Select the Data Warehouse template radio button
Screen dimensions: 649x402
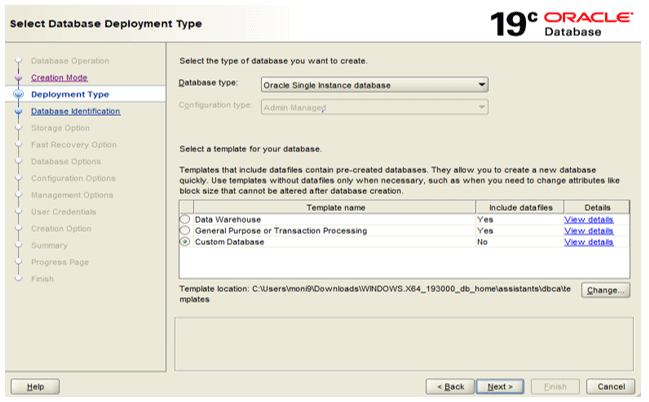pos(184,219)
